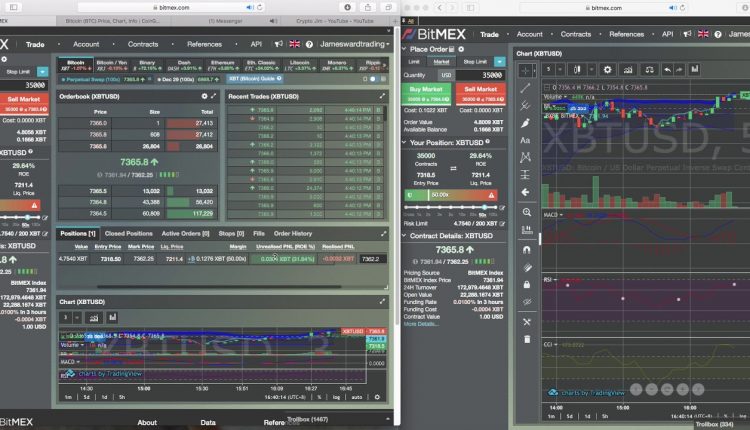Open the candle-style dropdown arrow in right chart
Image resolution: width=750 pixels, height=430 pixels.
pos(591,70)
